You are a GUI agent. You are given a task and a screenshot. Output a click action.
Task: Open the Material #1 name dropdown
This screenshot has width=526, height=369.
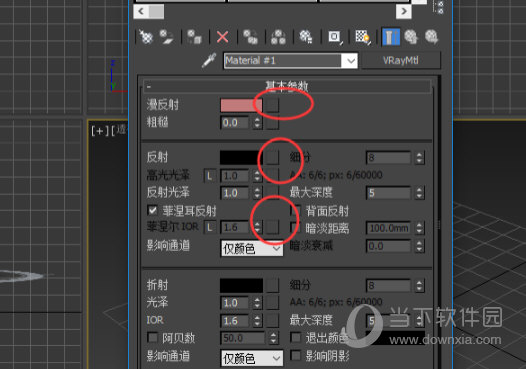[351, 61]
